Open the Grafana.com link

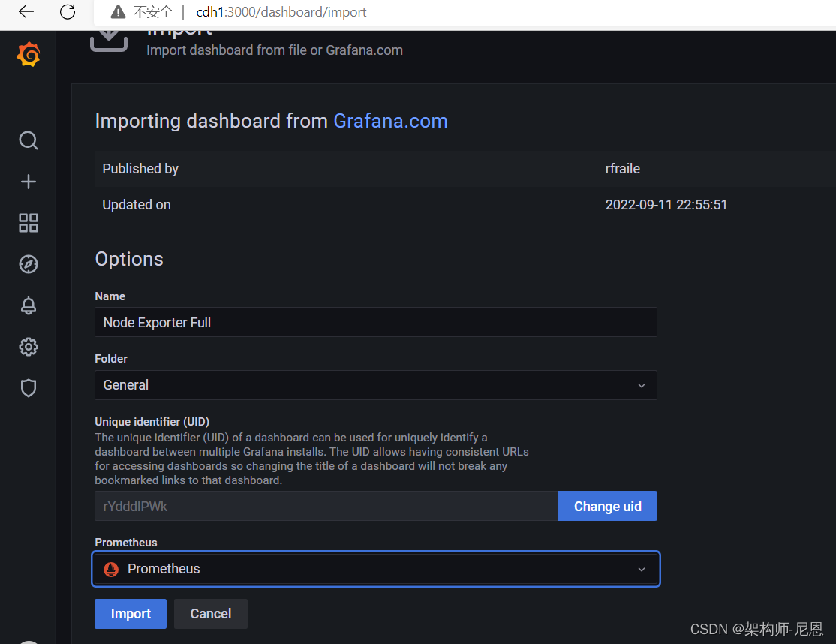[x=390, y=121]
